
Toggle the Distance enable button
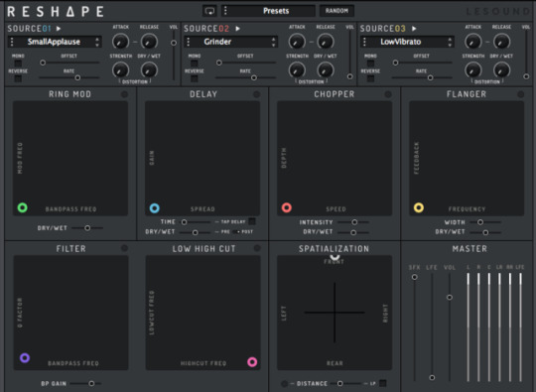284,384
